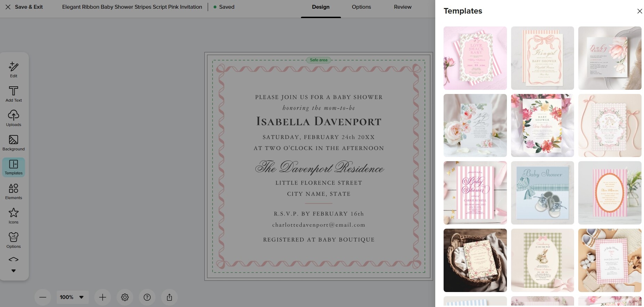Select the Add Text tool
The width and height of the screenshot is (644, 307).
pos(14,94)
